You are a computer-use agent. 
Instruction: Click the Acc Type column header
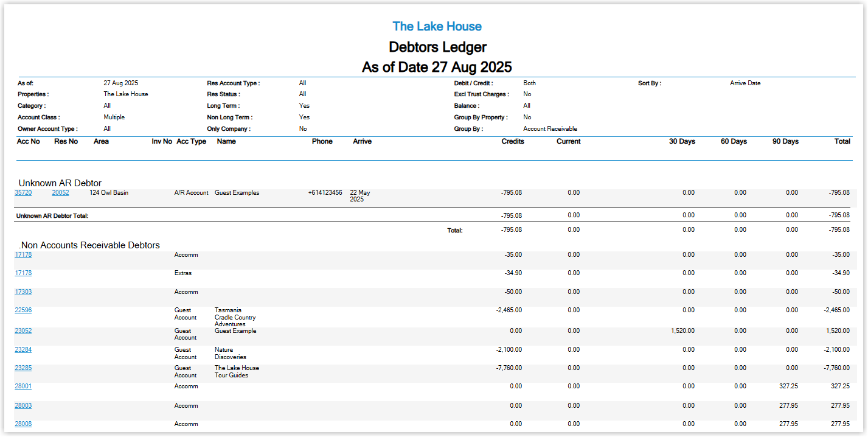point(191,141)
